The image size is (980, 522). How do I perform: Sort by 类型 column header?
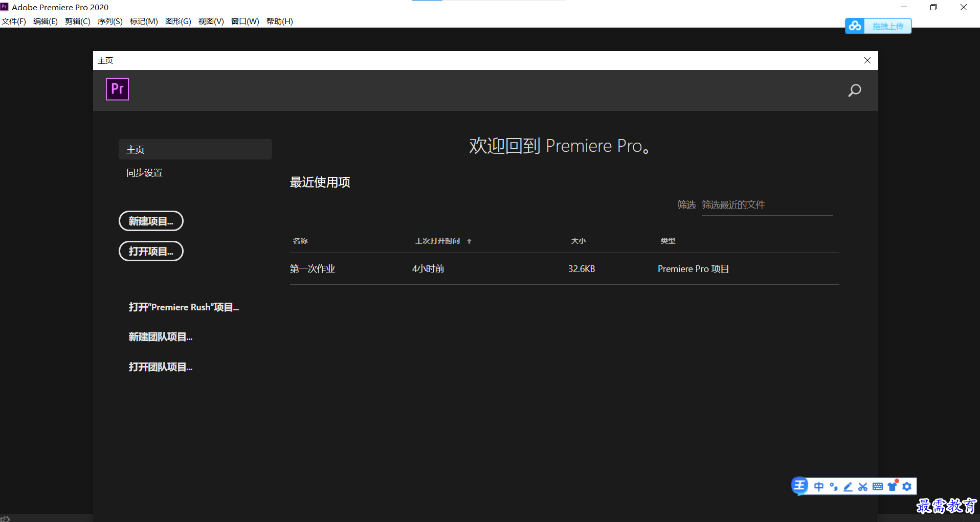[668, 241]
